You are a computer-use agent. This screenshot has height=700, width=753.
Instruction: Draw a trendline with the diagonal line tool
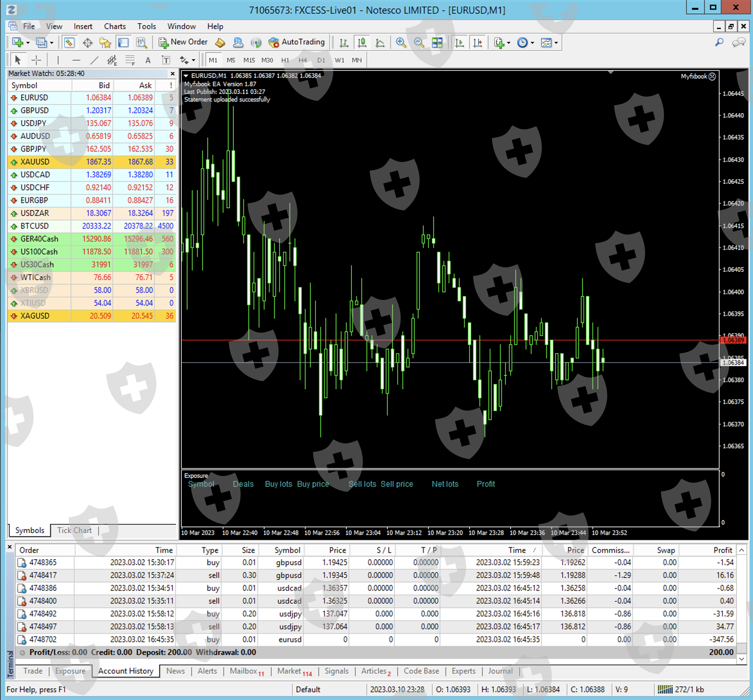click(94, 60)
